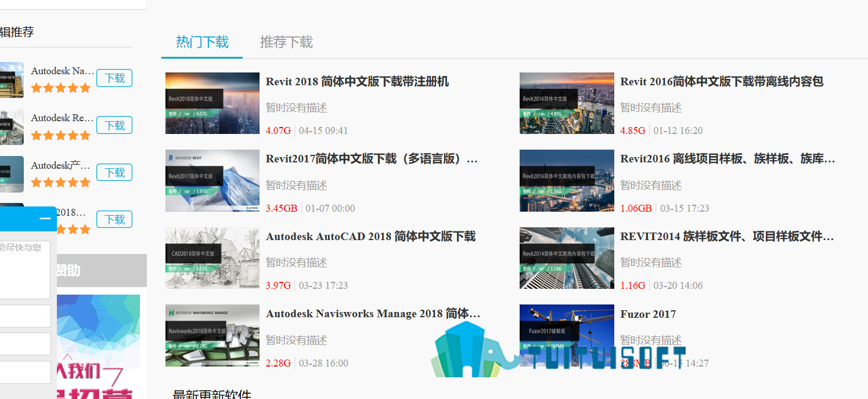Viewport: 868px width, 399px height.
Task: Open Autodesk AutoCAD 2018 简体中文版下载 link
Action: [370, 237]
